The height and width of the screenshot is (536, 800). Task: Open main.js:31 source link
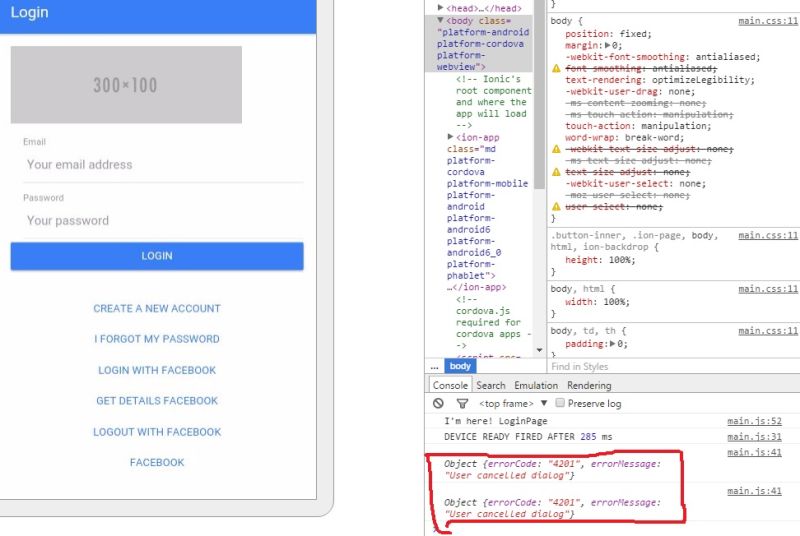click(754, 437)
